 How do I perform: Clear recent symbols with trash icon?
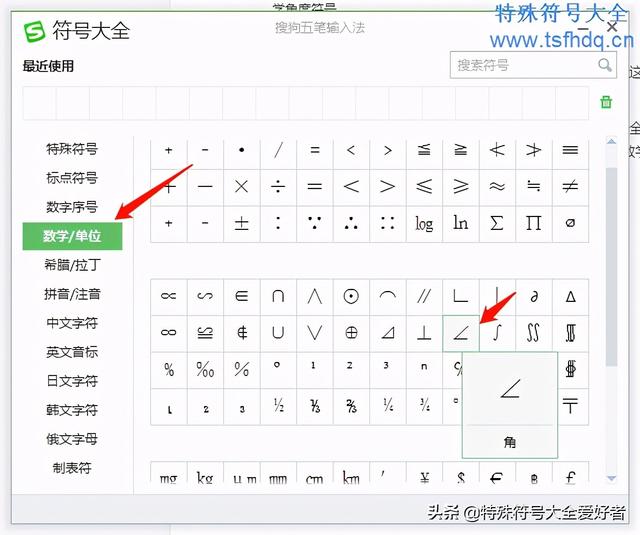[x=606, y=102]
